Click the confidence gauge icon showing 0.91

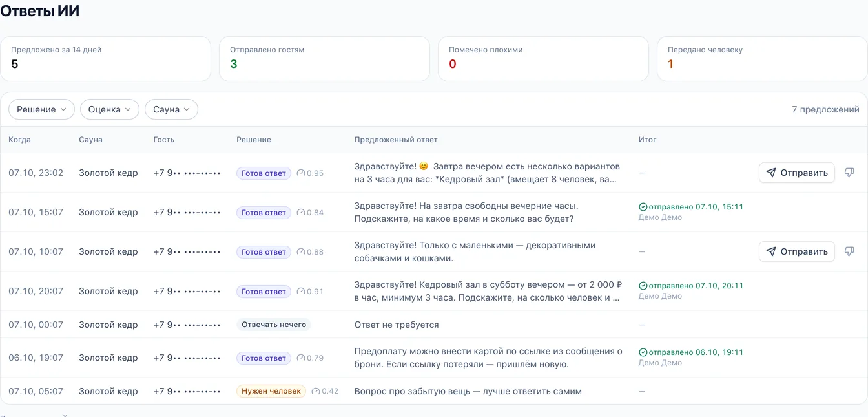pyautogui.click(x=301, y=292)
